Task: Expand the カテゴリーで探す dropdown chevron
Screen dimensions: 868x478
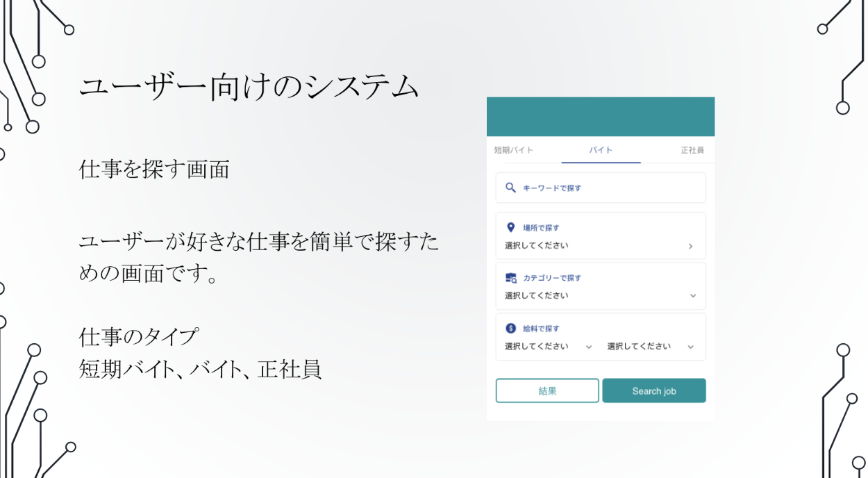Action: click(x=692, y=296)
